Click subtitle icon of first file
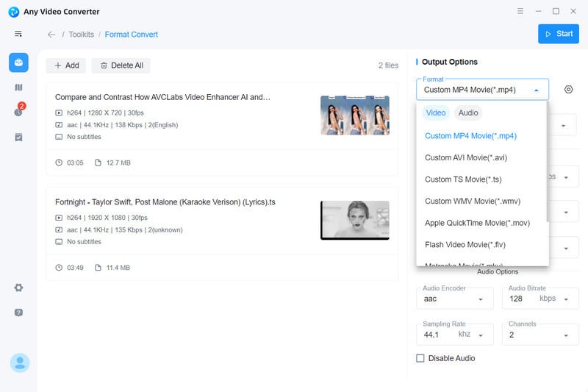Viewport: 588px width, 392px height. (x=59, y=137)
